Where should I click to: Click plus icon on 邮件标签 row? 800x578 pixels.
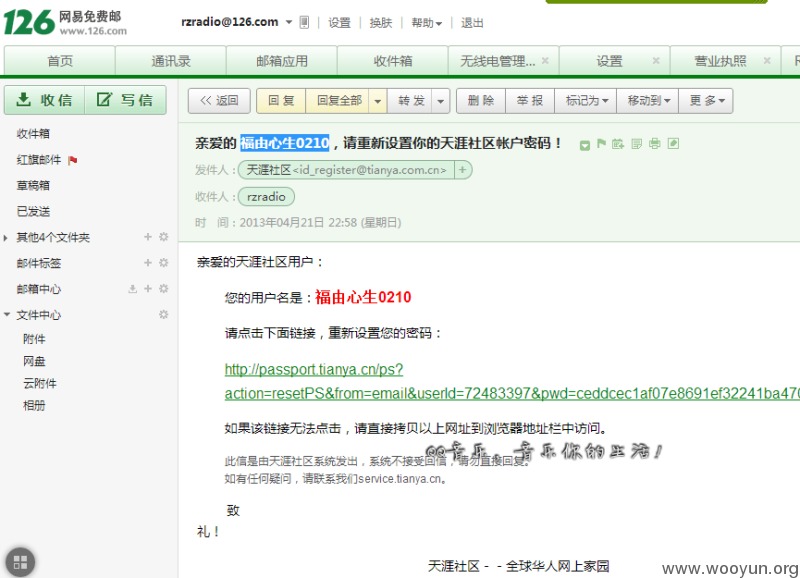(x=148, y=263)
